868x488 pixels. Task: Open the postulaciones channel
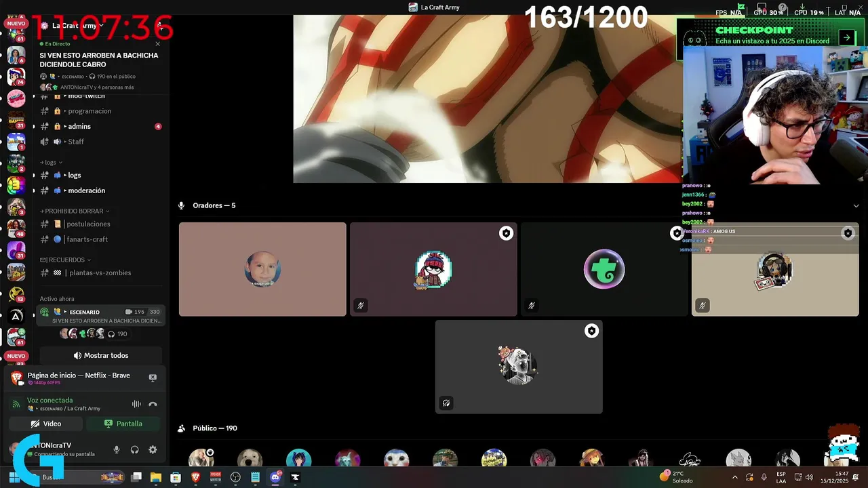coord(100,224)
